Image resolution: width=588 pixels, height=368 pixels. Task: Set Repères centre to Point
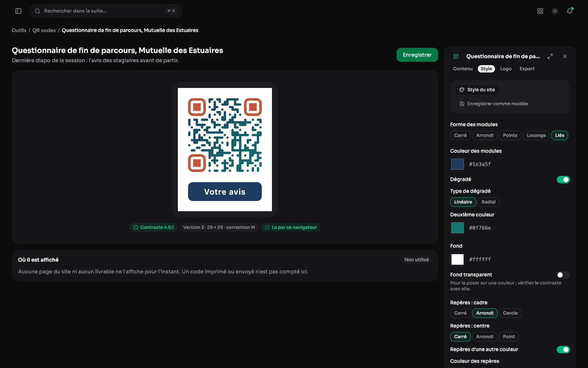(509, 337)
